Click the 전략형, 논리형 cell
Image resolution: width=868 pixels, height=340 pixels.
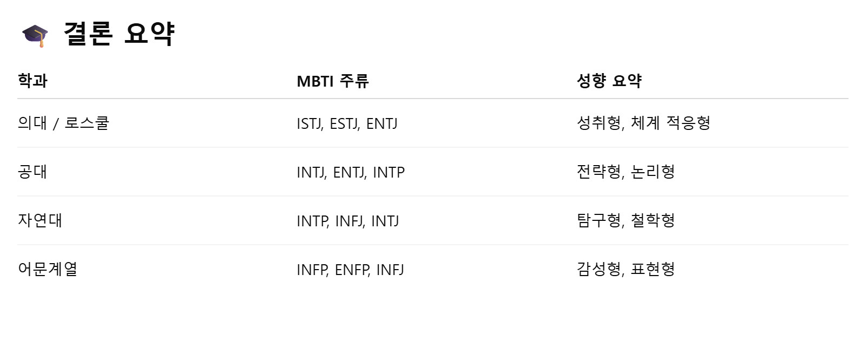[x=626, y=172]
